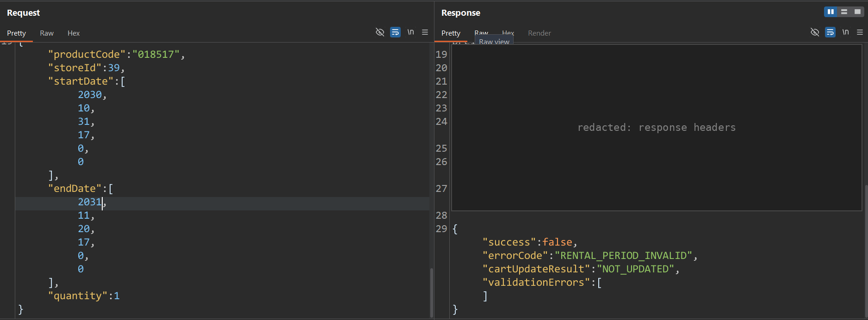Click the startDate day value 31
Viewport: 868px width, 320px height.
click(x=84, y=122)
